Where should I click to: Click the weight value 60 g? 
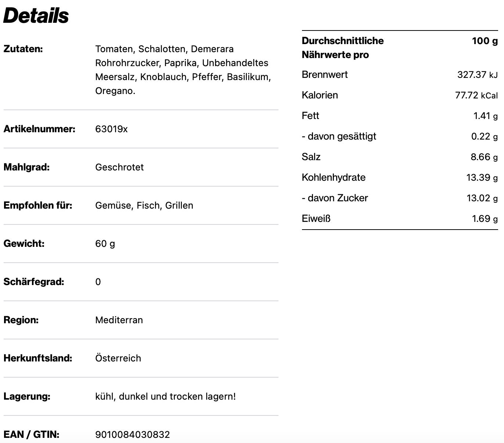105,244
